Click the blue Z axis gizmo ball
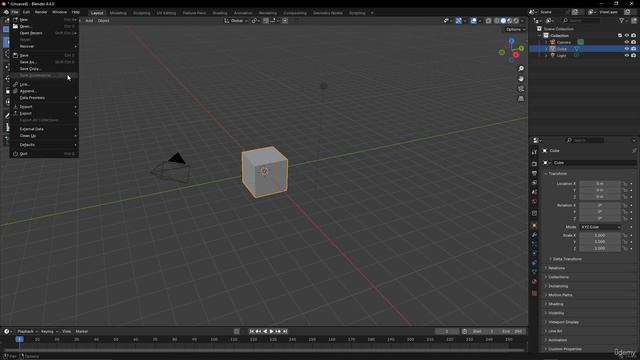 click(x=511, y=41)
